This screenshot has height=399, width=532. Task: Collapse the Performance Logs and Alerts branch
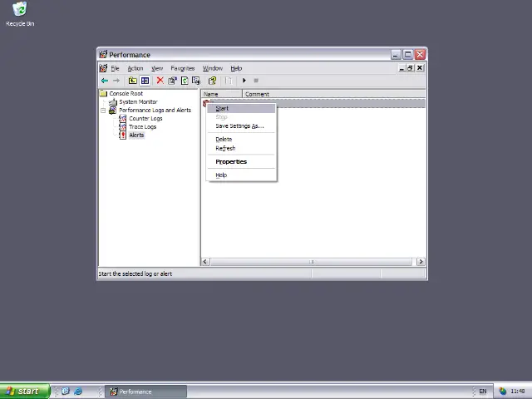point(103,111)
